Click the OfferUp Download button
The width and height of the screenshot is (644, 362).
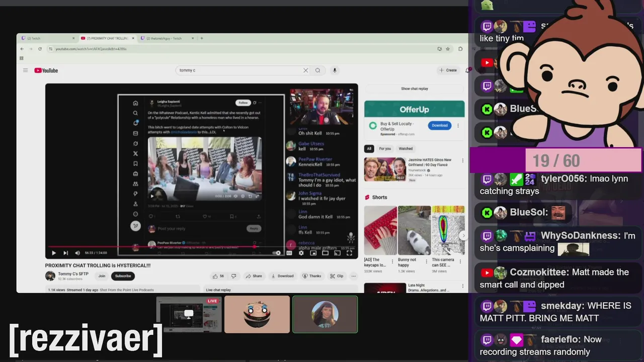[x=440, y=126]
